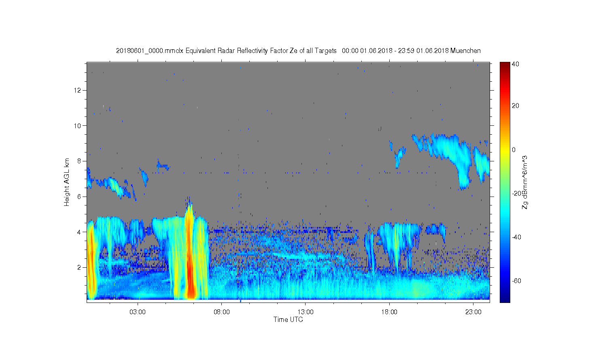The height and width of the screenshot is (364, 607).
Task: Select the "03:00" time tick label
Action: tap(138, 312)
